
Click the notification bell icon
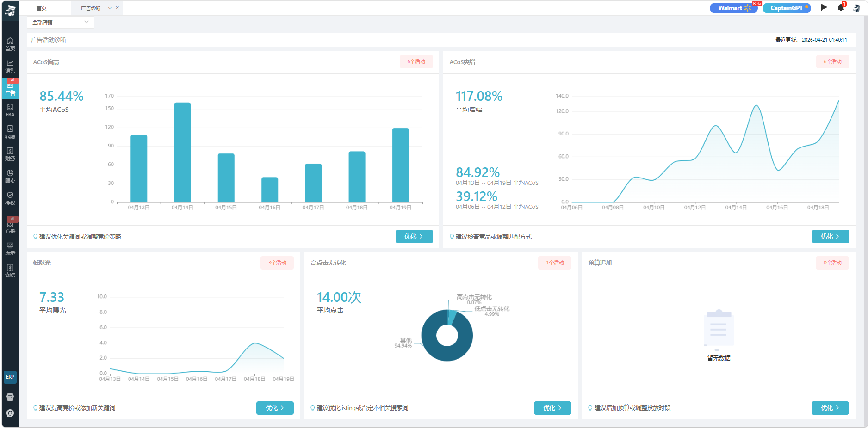pos(841,8)
